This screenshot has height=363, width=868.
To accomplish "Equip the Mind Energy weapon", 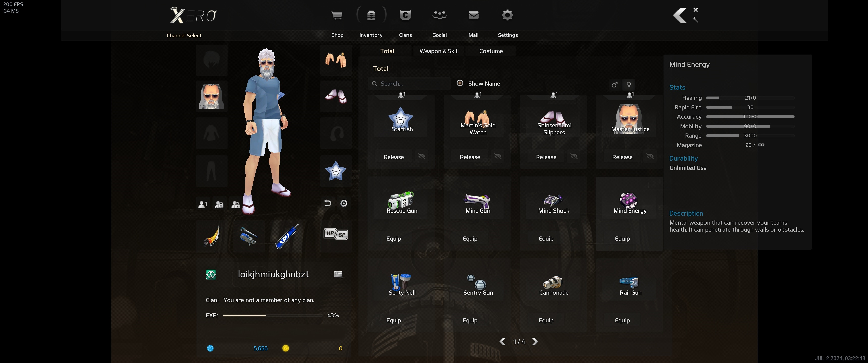I will 622,239.
